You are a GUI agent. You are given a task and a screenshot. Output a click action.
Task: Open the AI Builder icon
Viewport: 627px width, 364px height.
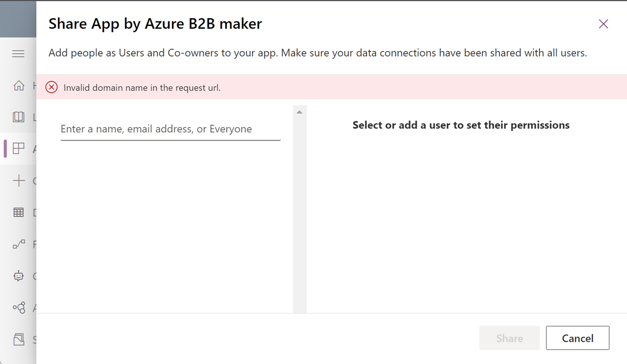coord(19,307)
